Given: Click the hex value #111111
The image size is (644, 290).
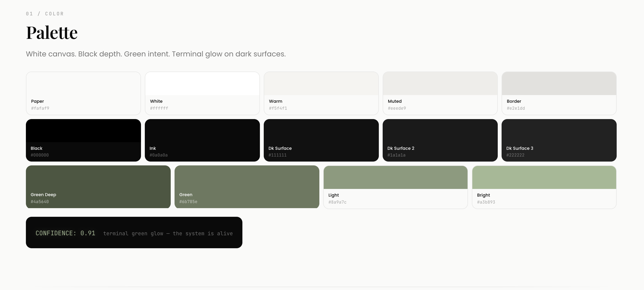Looking at the screenshot, I should click(x=277, y=155).
